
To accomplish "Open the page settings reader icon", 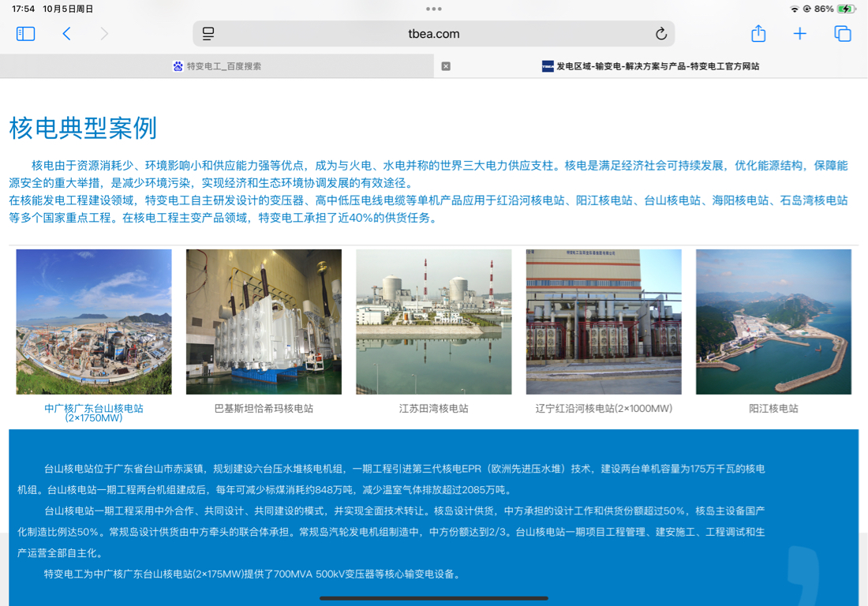I will [208, 34].
